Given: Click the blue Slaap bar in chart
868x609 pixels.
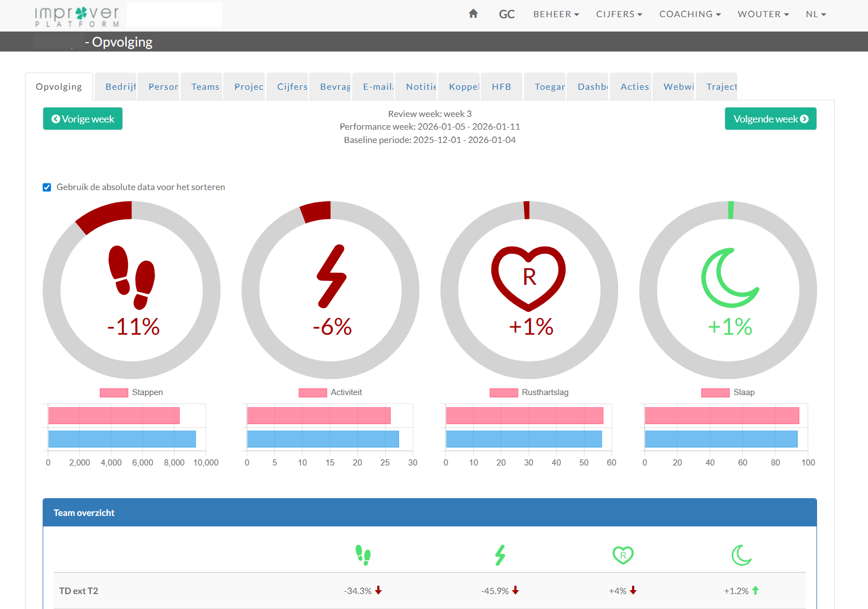Looking at the screenshot, I should click(720, 439).
